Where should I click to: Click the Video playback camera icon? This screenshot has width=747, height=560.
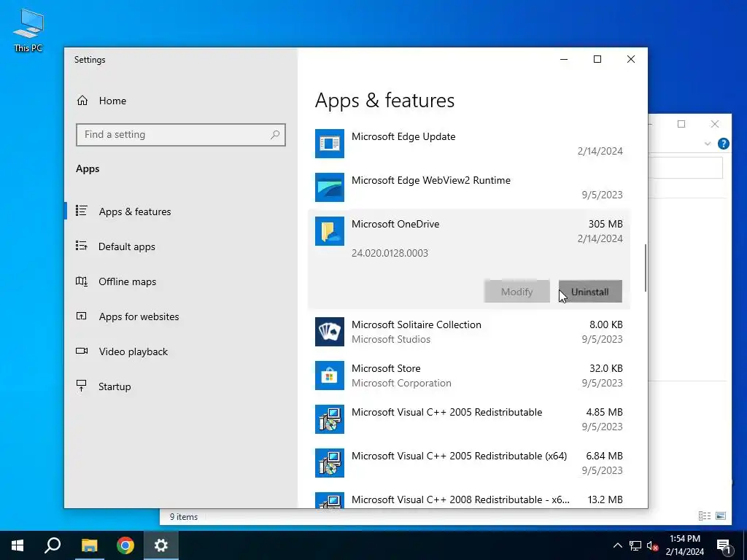point(82,351)
